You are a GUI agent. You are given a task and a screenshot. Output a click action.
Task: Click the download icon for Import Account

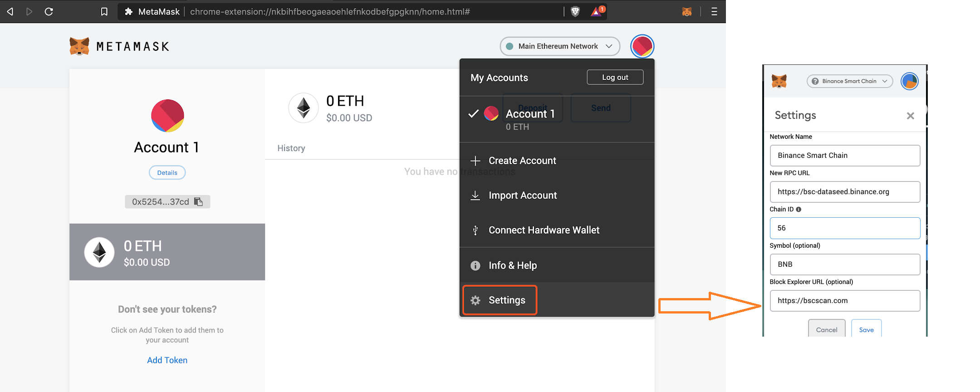tap(475, 196)
